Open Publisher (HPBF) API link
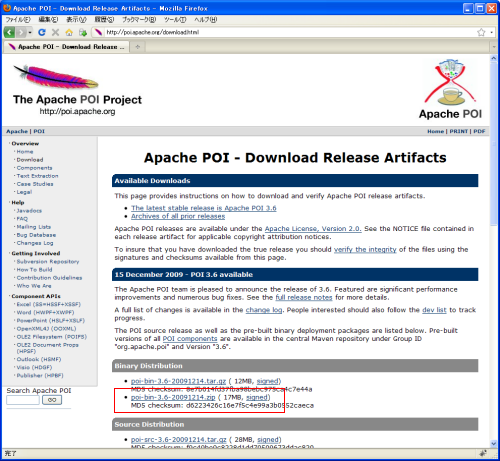The width and height of the screenshot is (500, 461). (x=40, y=375)
